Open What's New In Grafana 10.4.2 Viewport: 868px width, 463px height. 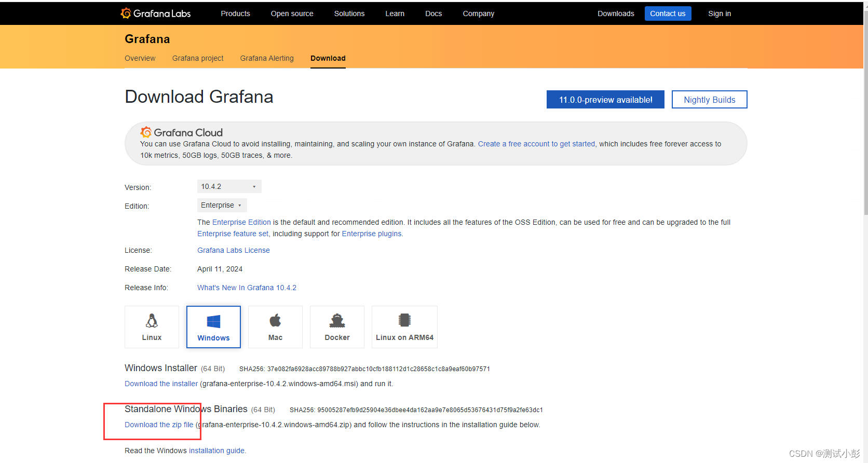click(x=247, y=288)
